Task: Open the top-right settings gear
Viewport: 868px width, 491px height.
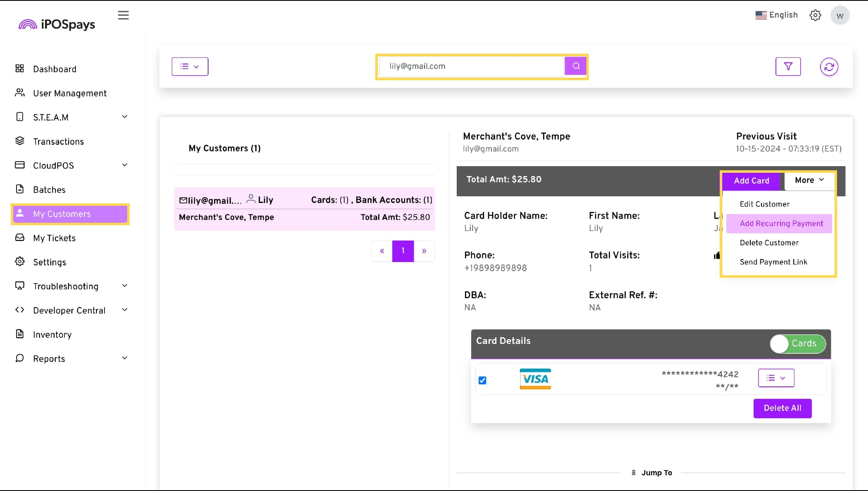Action: pos(815,15)
